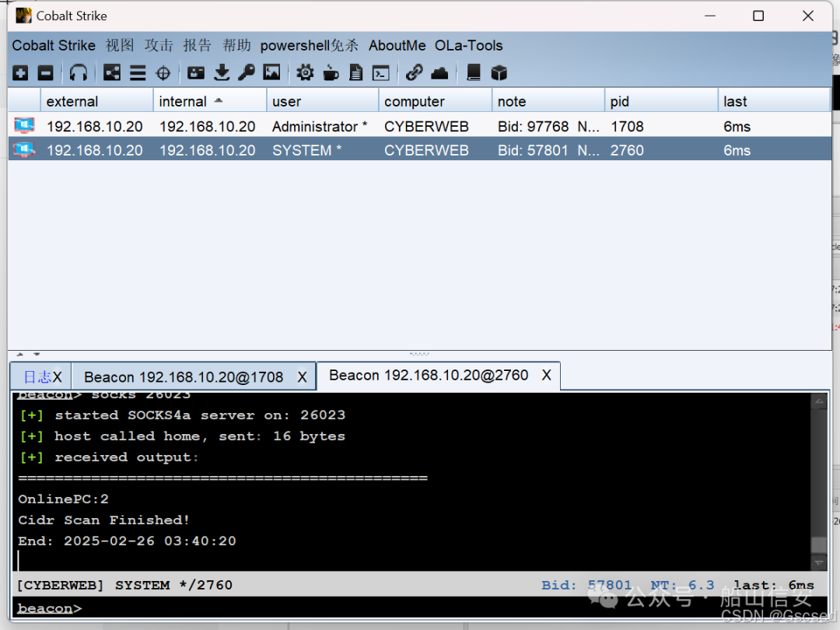Click the cube about icon
Viewport: 840px width, 630px height.
[x=499, y=73]
